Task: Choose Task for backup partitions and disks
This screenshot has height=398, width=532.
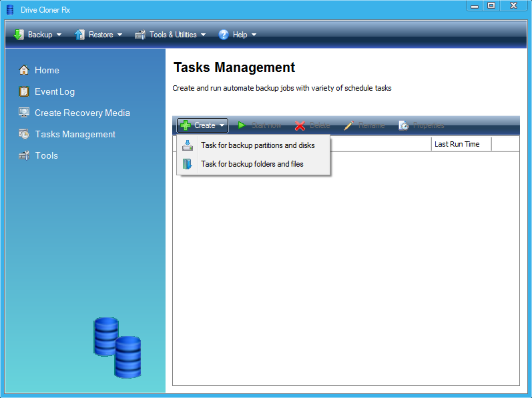Action: click(x=258, y=145)
